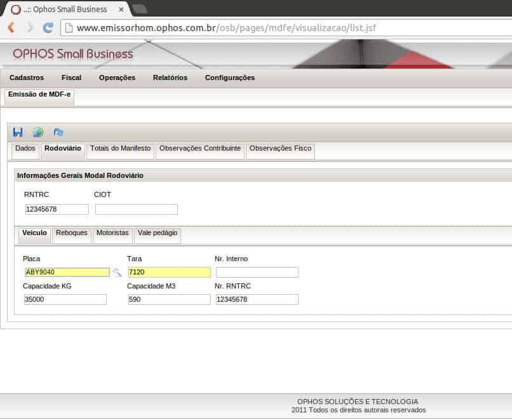Image resolution: width=512 pixels, height=420 pixels.
Task: Click the Nr. RNTRC input field
Action: pos(257,299)
